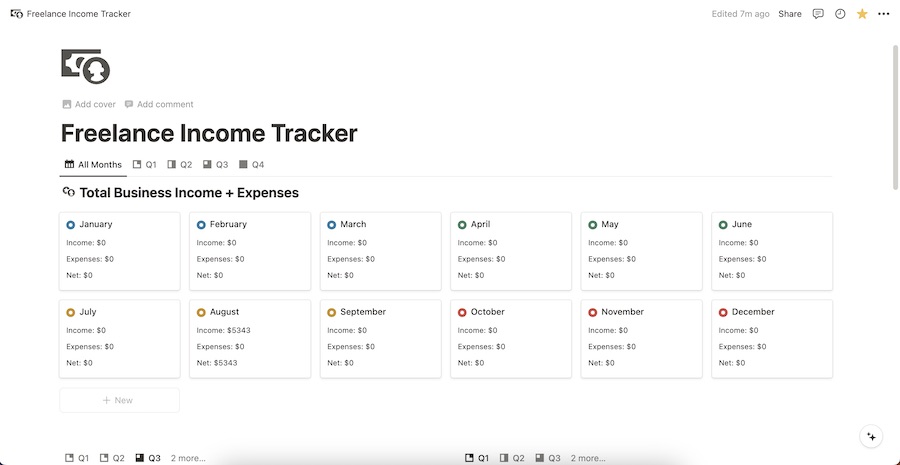Select Q1 tab in bottom-left database
The height and width of the screenshot is (465, 900).
pos(77,458)
